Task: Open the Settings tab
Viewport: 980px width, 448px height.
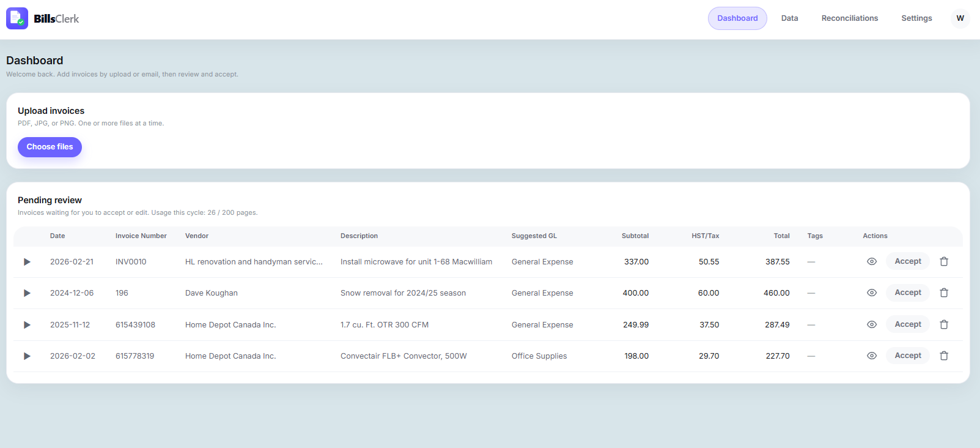Action: pyautogui.click(x=916, y=18)
